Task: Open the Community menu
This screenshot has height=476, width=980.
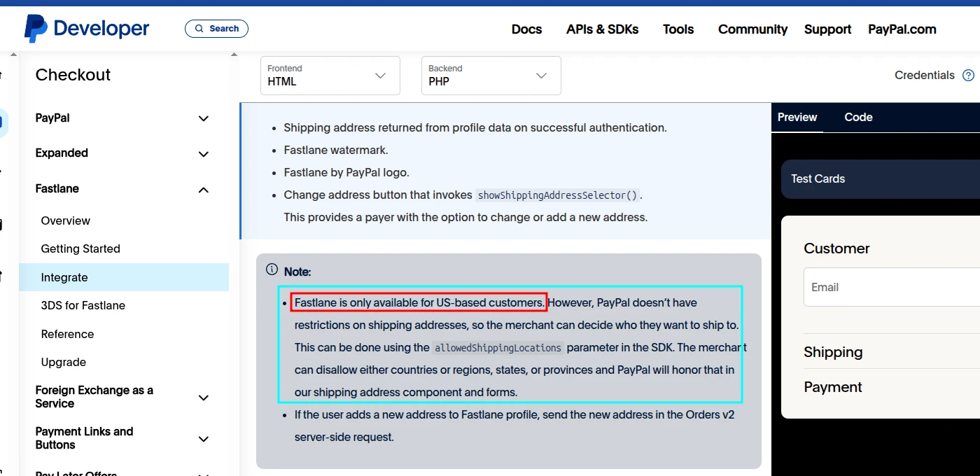Action: (x=752, y=29)
